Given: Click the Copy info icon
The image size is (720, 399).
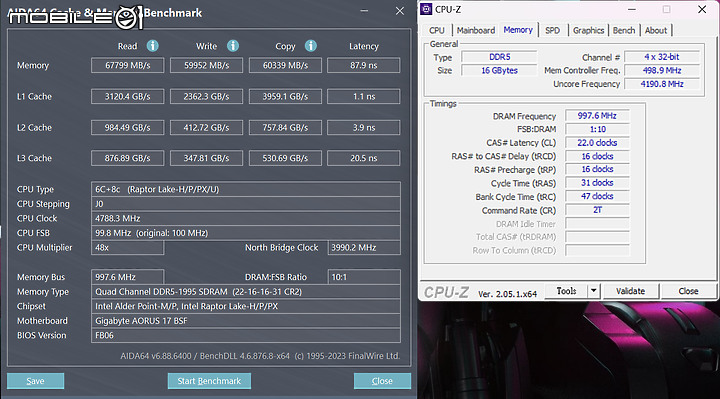Looking at the screenshot, I should (x=311, y=46).
